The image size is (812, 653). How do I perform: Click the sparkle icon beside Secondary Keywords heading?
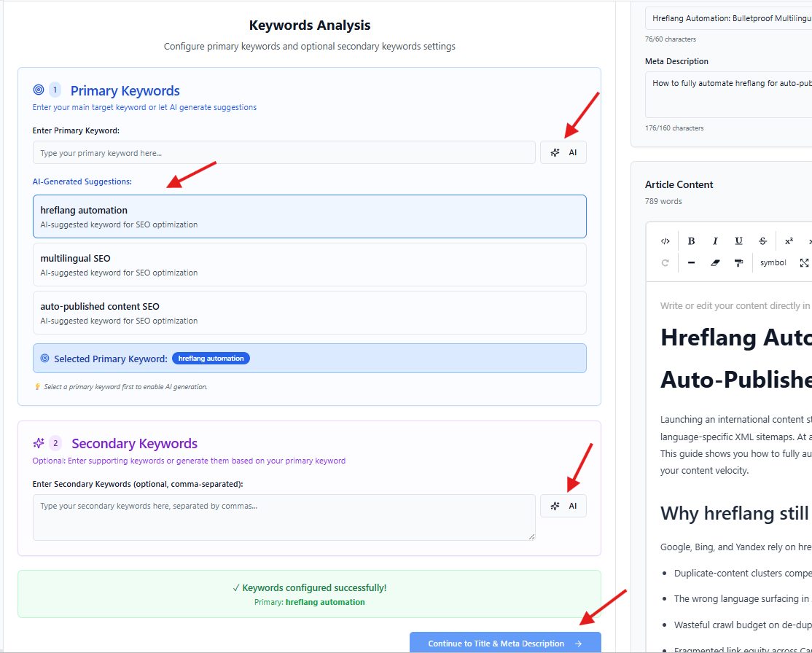39,443
